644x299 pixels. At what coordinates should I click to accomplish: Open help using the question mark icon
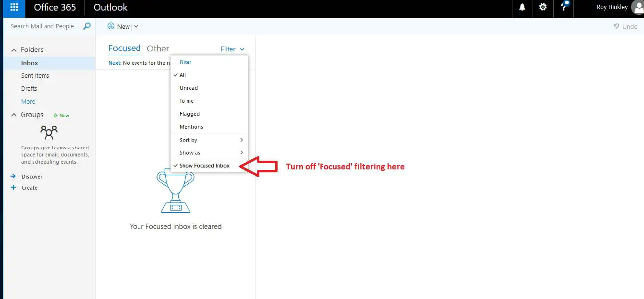click(x=563, y=8)
